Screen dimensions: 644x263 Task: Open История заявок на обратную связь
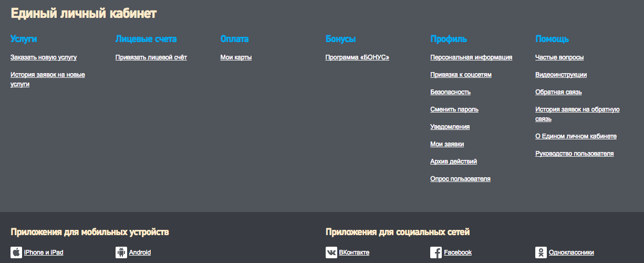click(x=578, y=114)
